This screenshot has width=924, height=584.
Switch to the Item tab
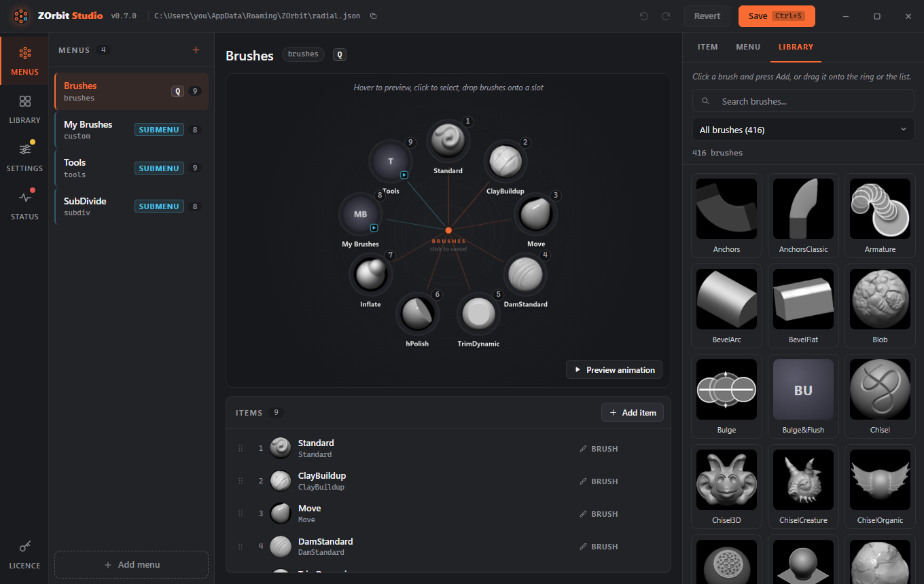[708, 48]
